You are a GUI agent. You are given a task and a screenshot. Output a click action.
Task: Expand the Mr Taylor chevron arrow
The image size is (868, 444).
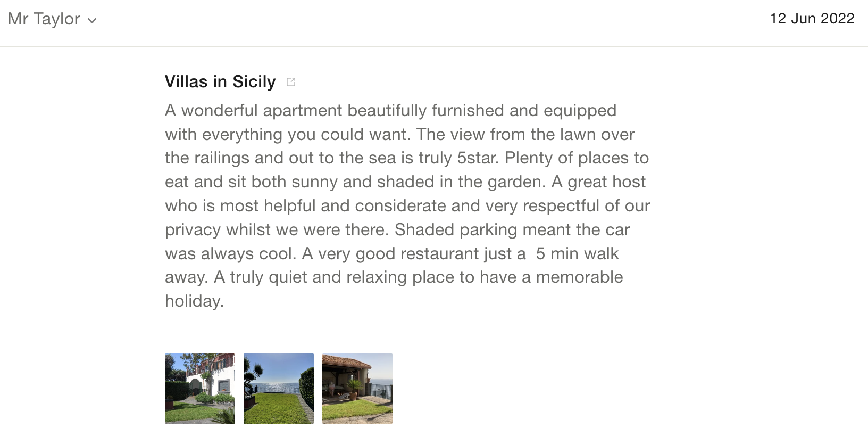[92, 21]
